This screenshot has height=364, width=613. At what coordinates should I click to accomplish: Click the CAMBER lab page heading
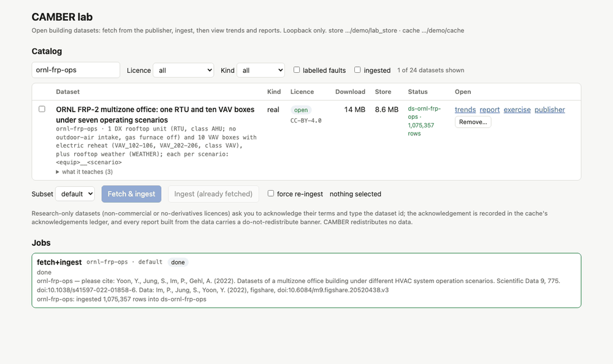click(x=62, y=17)
